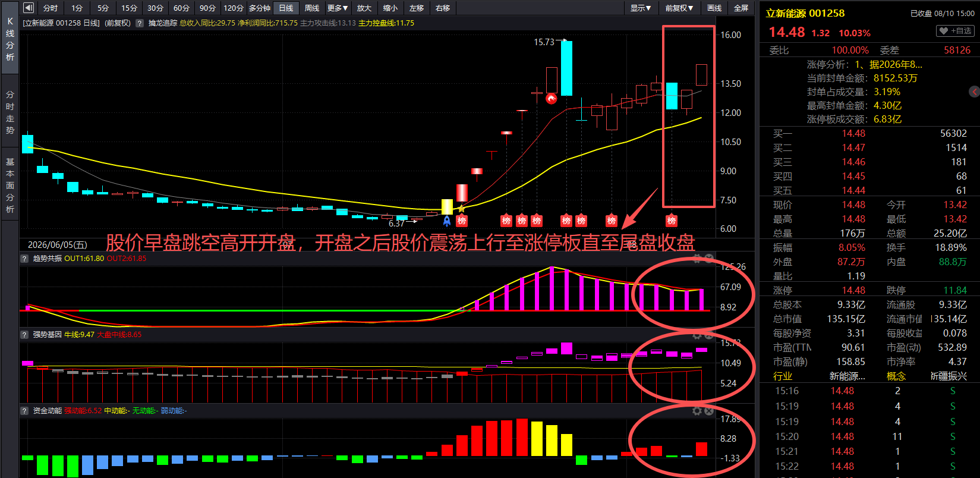Open settings gear of 资金动能 panel
The height and width of the screenshot is (478, 980).
697,411
